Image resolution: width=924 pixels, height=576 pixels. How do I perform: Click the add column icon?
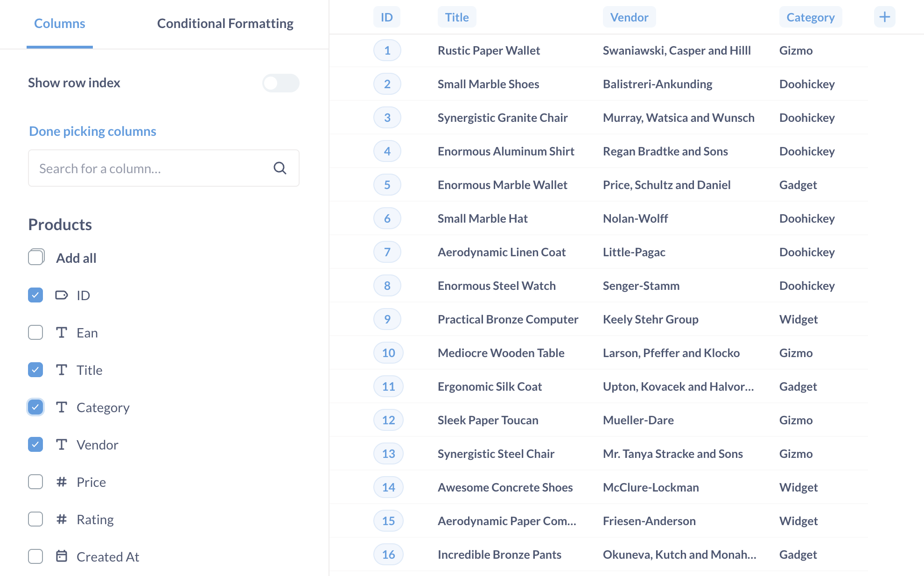pyautogui.click(x=885, y=17)
